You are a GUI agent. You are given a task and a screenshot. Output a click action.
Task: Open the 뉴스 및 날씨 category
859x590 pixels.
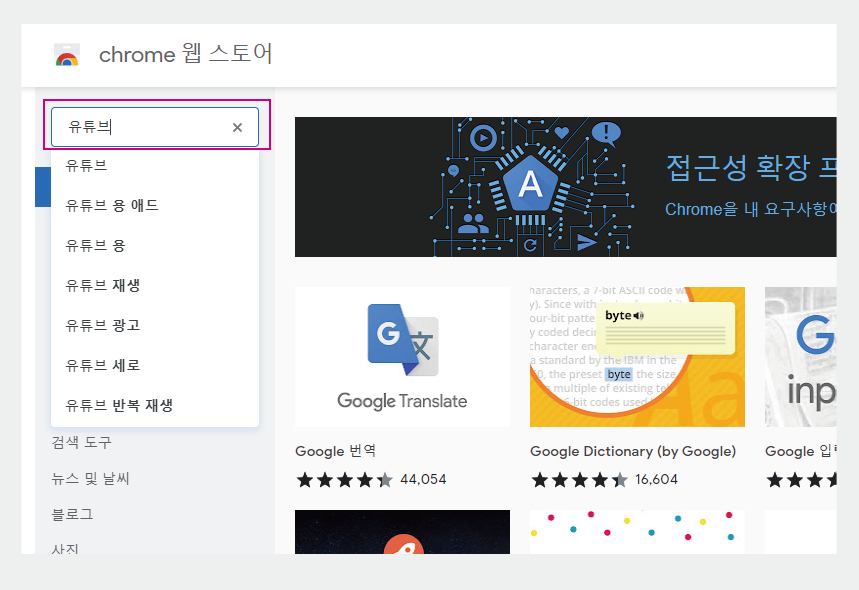point(90,478)
